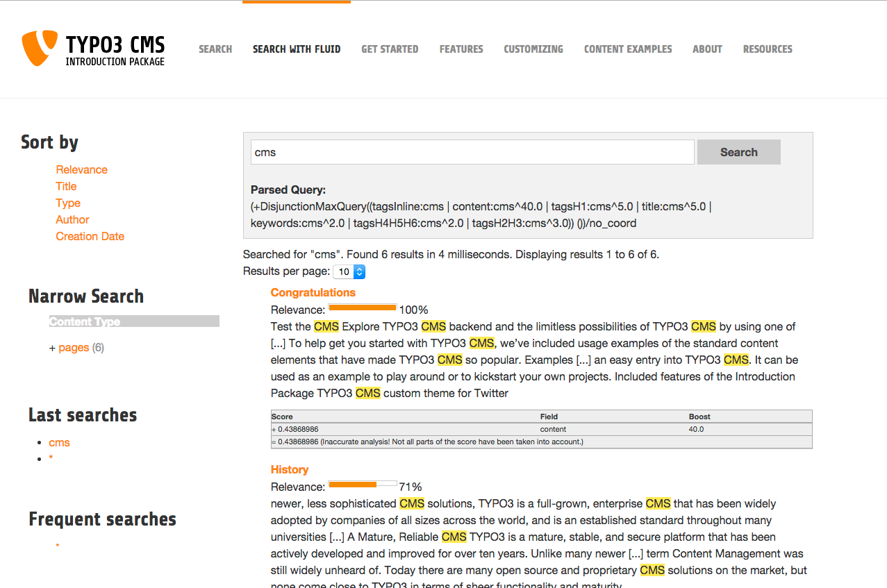The width and height of the screenshot is (887, 588).
Task: Click the History result relevance bar
Action: [362, 484]
